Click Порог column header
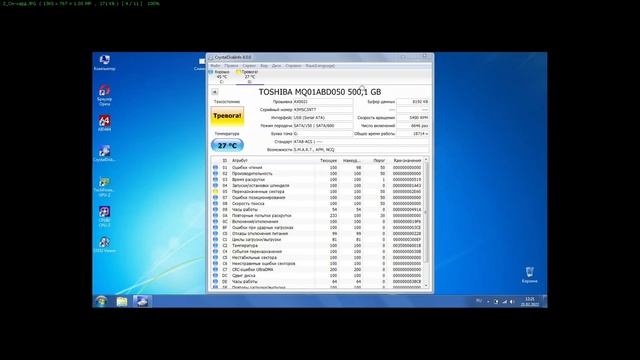Viewport: 640px width, 360px height. click(x=379, y=160)
